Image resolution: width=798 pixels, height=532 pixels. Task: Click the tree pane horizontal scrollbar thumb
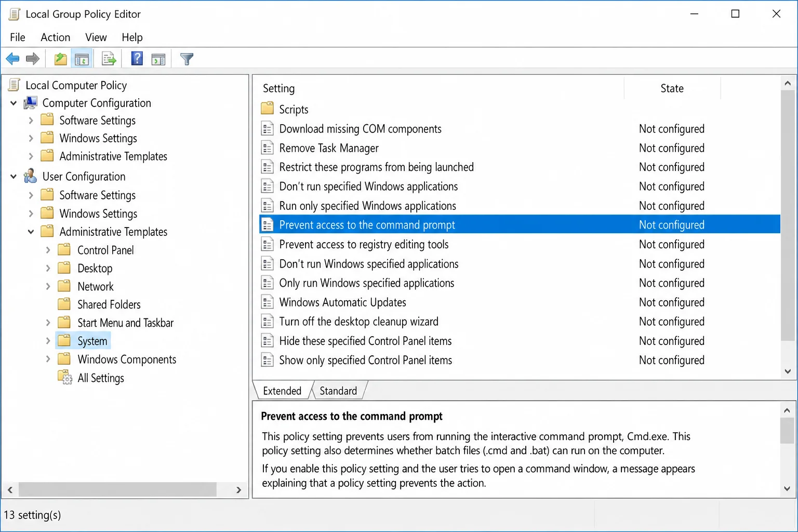pyautogui.click(x=117, y=489)
